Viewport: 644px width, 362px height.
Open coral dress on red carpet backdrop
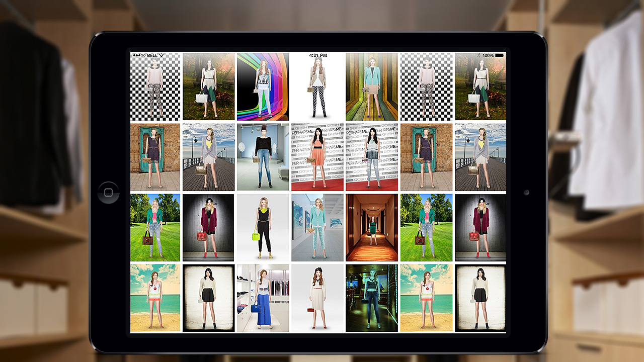pyautogui.click(x=317, y=157)
